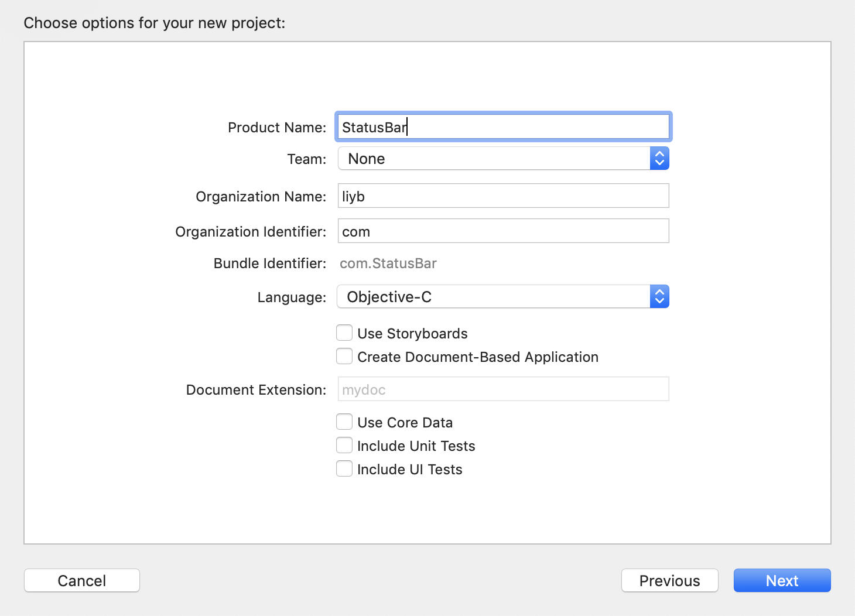This screenshot has width=855, height=616.
Task: Check Create Document-Based Application
Action: (x=344, y=357)
